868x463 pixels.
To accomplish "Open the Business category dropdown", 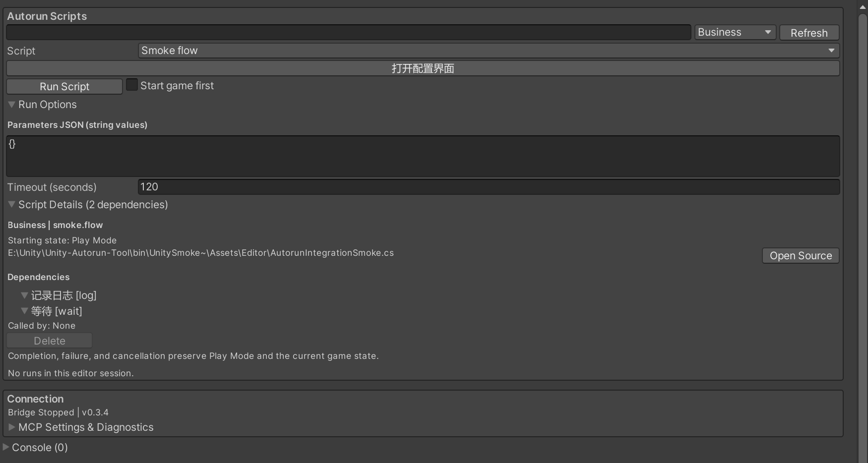I will (735, 32).
